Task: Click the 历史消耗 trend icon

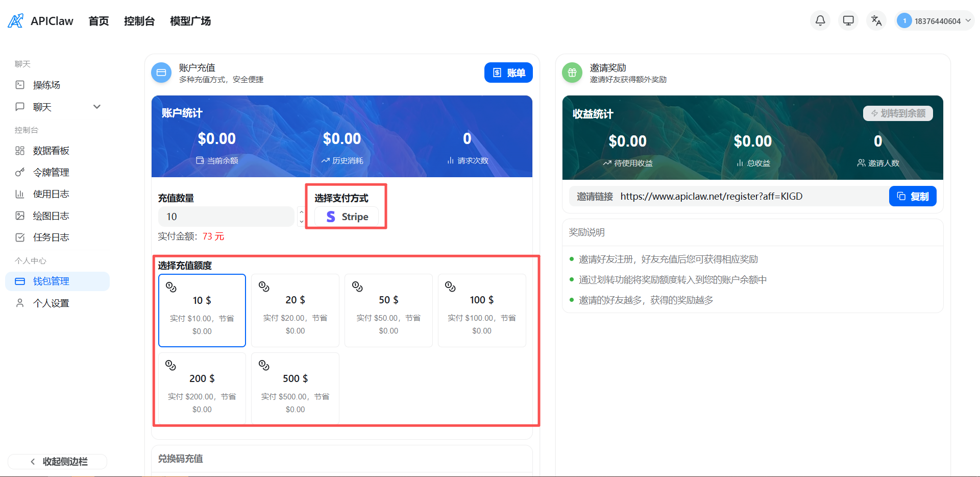Action: [x=325, y=160]
